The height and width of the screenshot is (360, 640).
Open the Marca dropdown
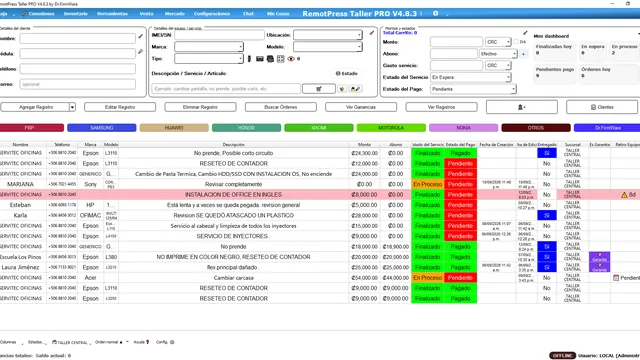point(209,47)
